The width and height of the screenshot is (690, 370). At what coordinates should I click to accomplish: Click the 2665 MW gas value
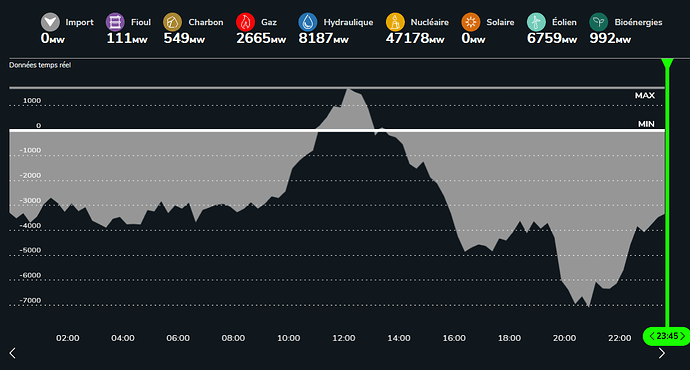[x=261, y=38]
